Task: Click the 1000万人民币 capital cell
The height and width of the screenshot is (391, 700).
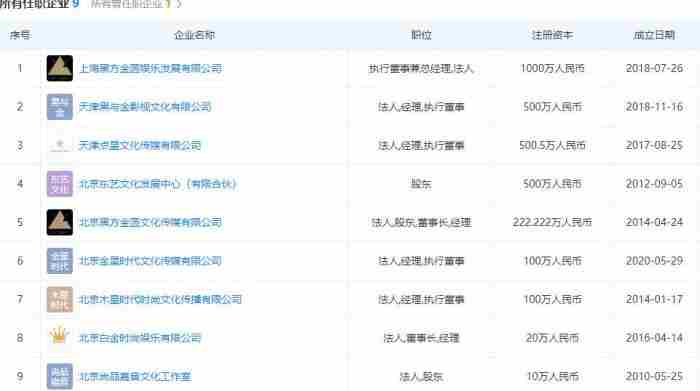Action: point(552,68)
